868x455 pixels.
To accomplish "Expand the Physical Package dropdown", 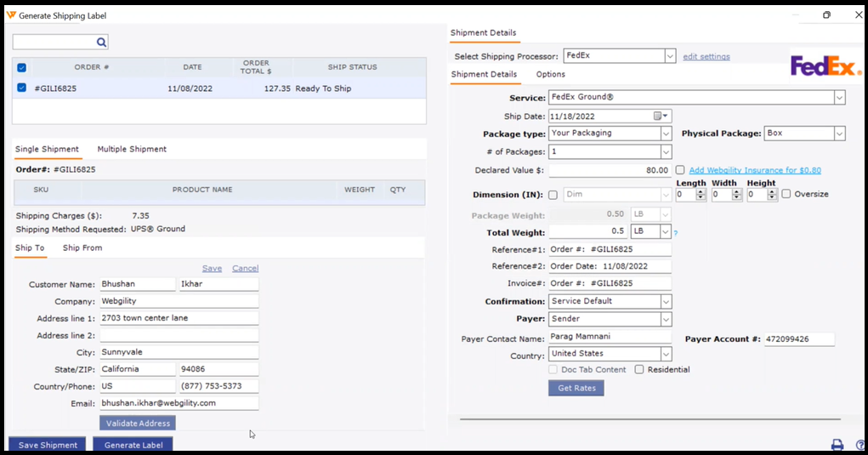I will point(839,134).
